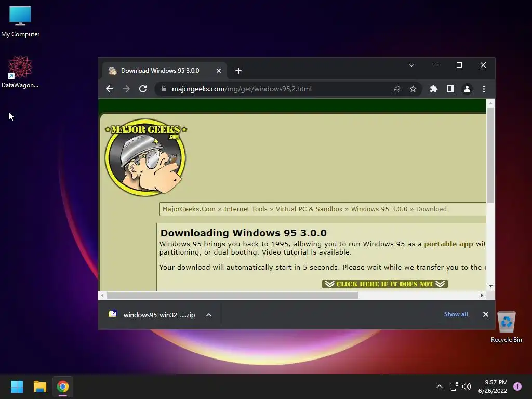532x399 pixels.
Task: Click the padlock site info icon
Action: pyautogui.click(x=164, y=89)
